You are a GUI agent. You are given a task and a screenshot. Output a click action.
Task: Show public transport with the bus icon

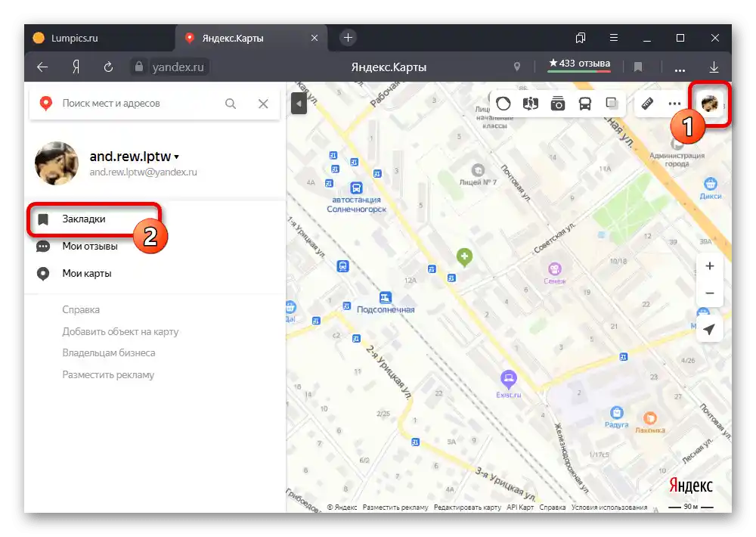click(585, 104)
